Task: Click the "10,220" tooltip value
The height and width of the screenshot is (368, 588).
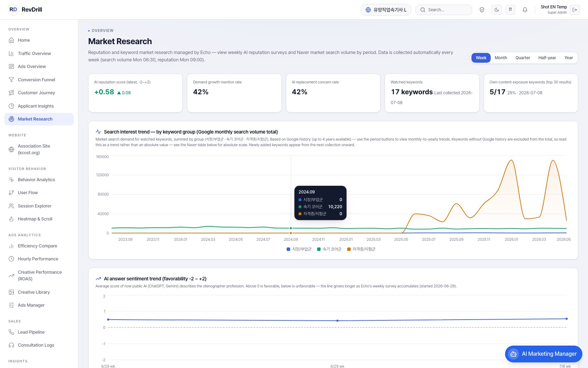Action: click(x=335, y=207)
